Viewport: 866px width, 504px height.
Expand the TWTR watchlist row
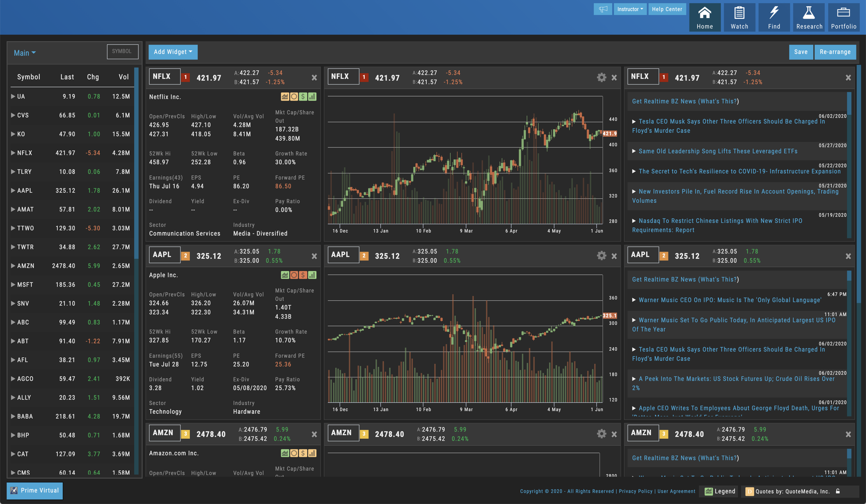coord(13,247)
